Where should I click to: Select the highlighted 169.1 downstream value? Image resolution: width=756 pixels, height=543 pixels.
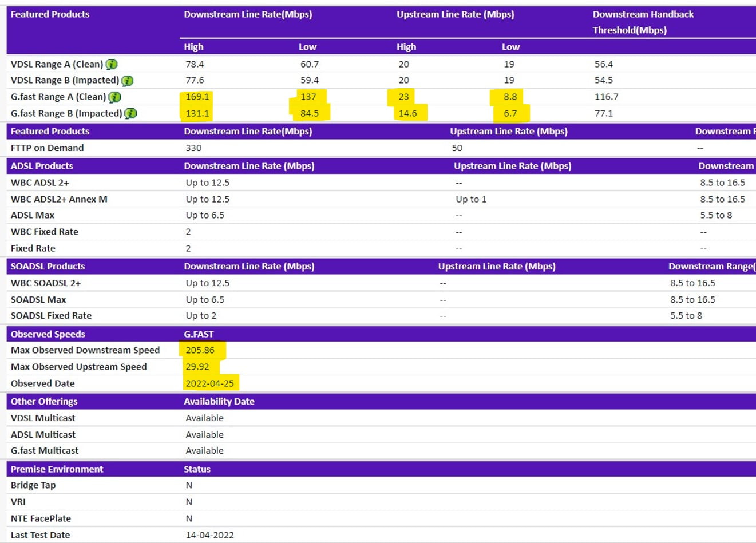tap(197, 97)
